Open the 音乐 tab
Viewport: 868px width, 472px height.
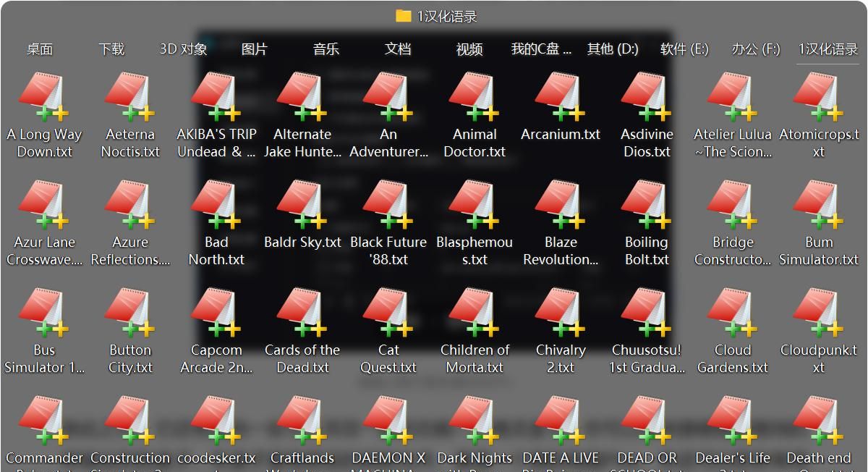coord(326,49)
